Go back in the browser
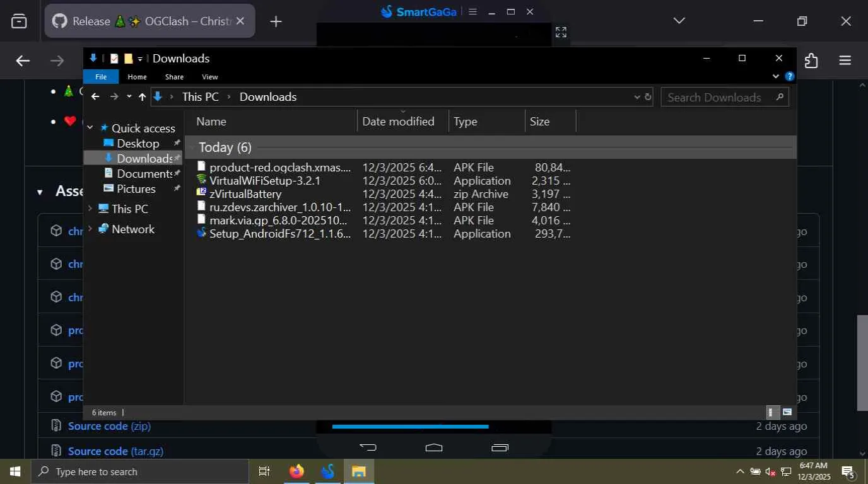868x484 pixels. tap(23, 60)
